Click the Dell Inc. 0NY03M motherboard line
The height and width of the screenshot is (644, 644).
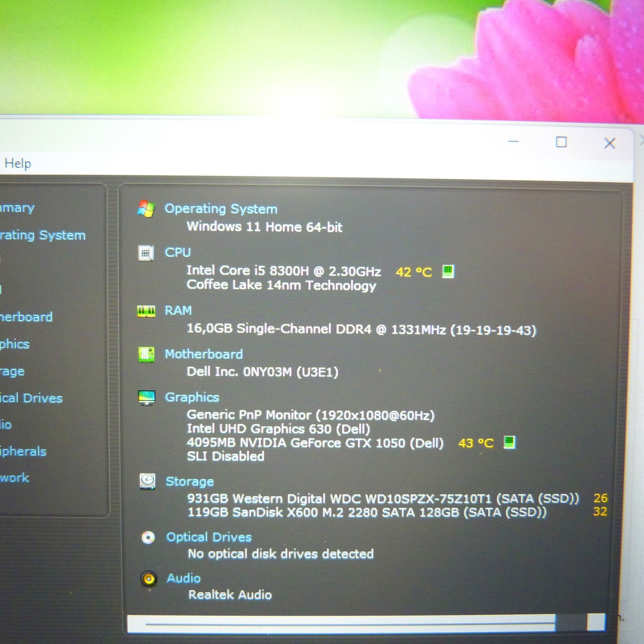click(x=262, y=372)
